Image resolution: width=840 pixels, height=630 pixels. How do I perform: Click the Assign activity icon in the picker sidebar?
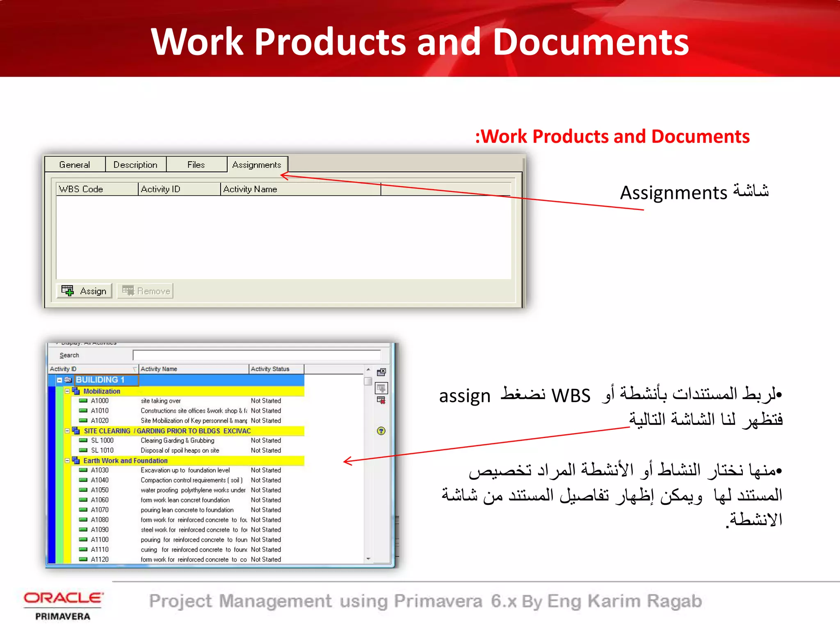click(381, 388)
